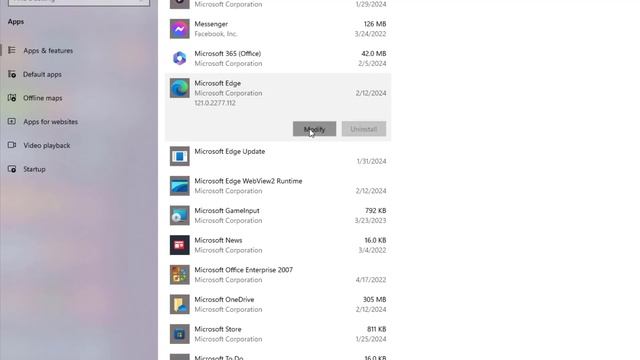The width and height of the screenshot is (640, 360).
Task: Click Edge Update date 1/31/2024
Action: tap(371, 161)
